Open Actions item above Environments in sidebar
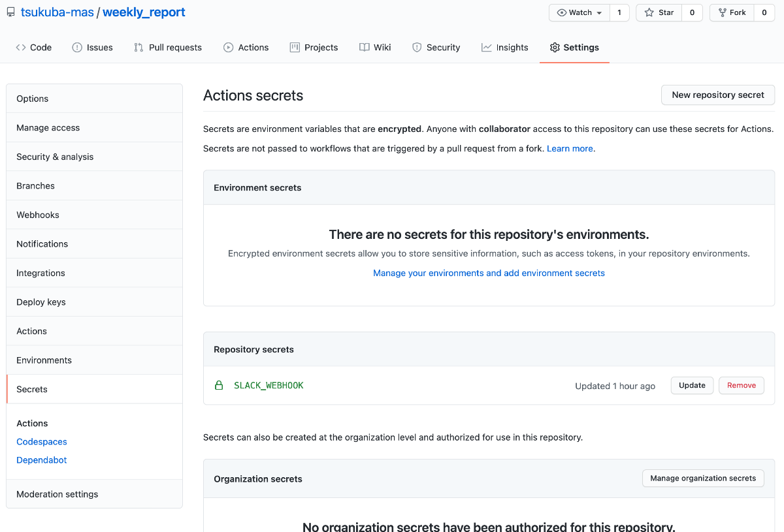This screenshot has height=532, width=784. point(94,331)
